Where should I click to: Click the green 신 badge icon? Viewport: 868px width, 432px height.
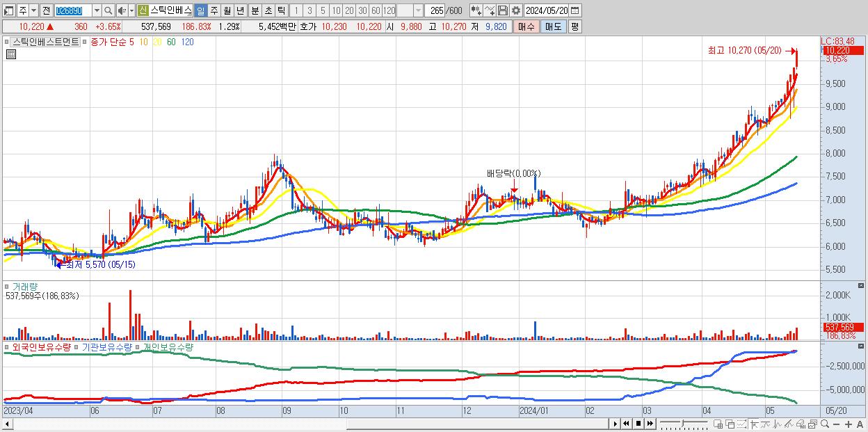click(143, 10)
